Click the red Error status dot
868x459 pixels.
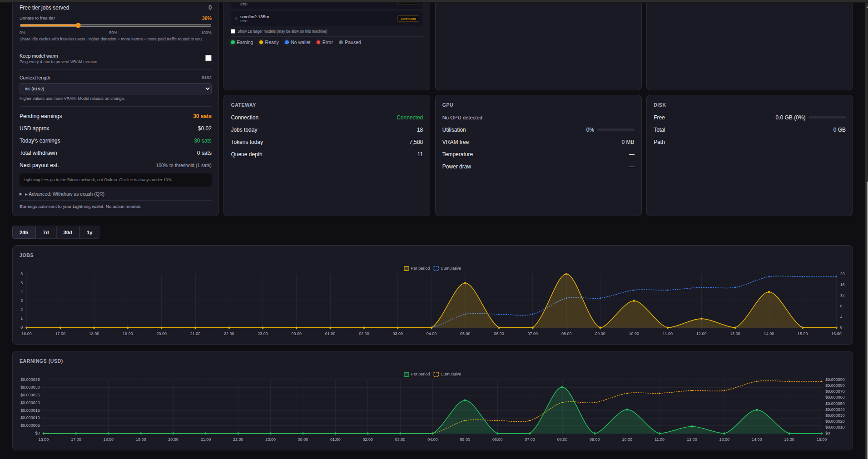(x=318, y=42)
